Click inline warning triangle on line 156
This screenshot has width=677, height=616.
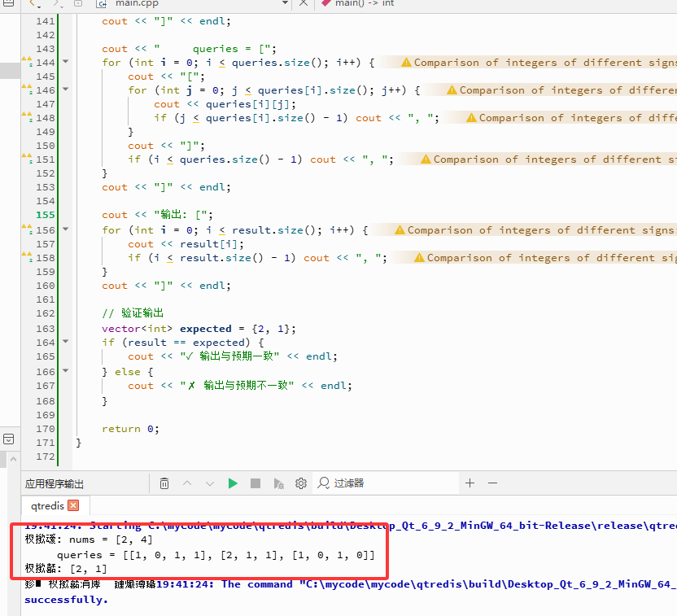tap(400, 230)
